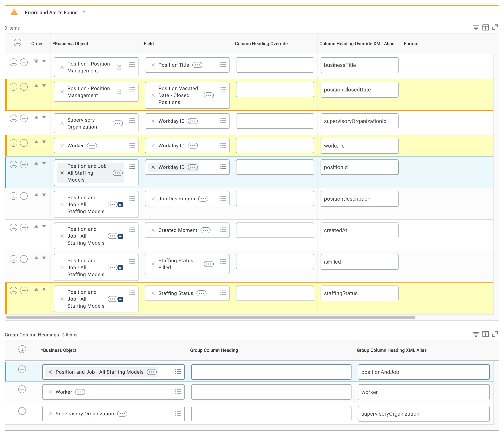The height and width of the screenshot is (435, 504).
Task: Expand the Errors and Alerts Found dropdown
Action: coord(84,12)
